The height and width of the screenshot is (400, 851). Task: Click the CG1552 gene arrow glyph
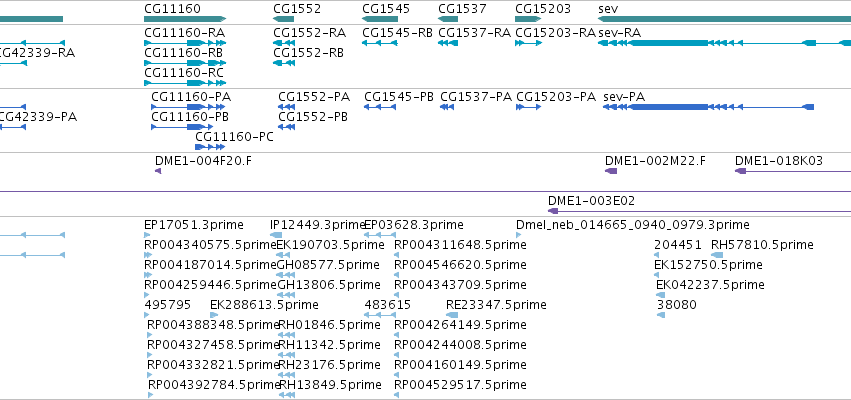click(x=283, y=19)
